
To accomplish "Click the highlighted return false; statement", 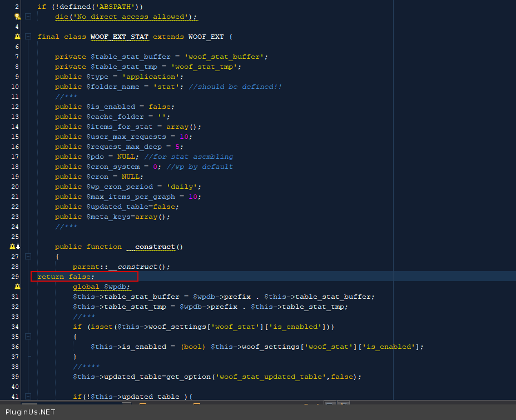I will [66, 277].
